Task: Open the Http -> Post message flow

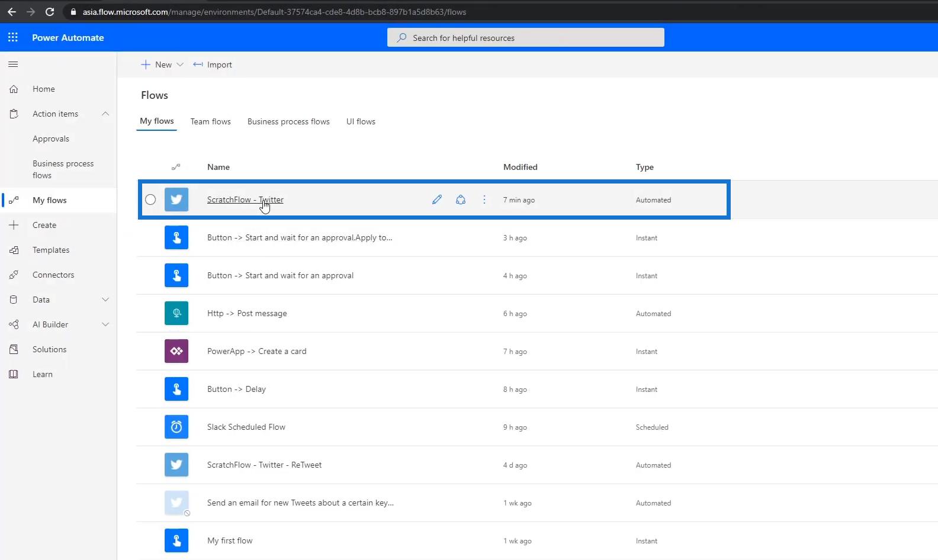Action: point(247,313)
